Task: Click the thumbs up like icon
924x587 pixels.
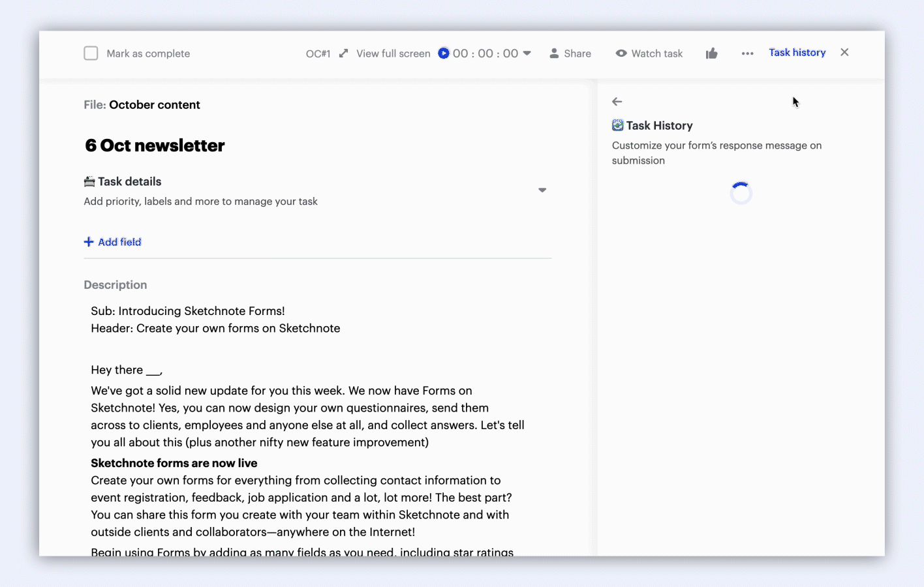Action: click(x=712, y=53)
